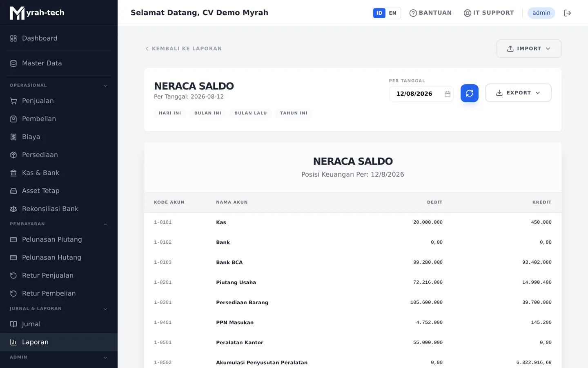588x368 pixels.
Task: Select the Hari Ini date preset
Action: pos(170,113)
